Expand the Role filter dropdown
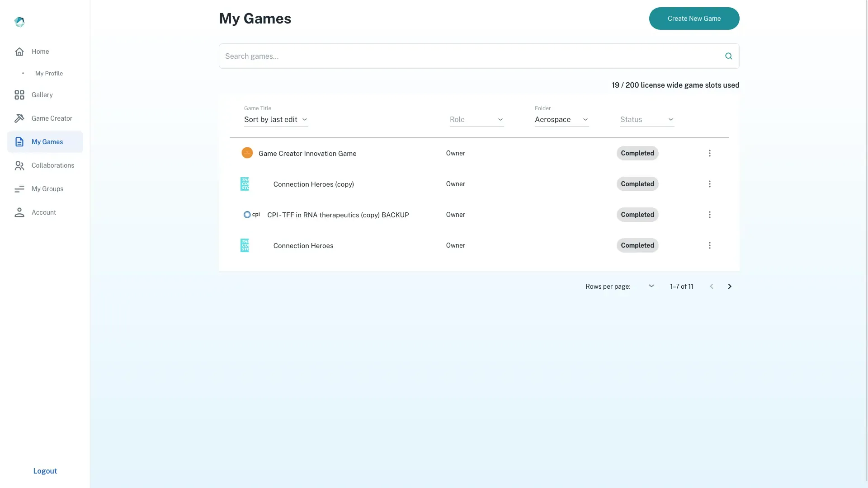 point(476,119)
